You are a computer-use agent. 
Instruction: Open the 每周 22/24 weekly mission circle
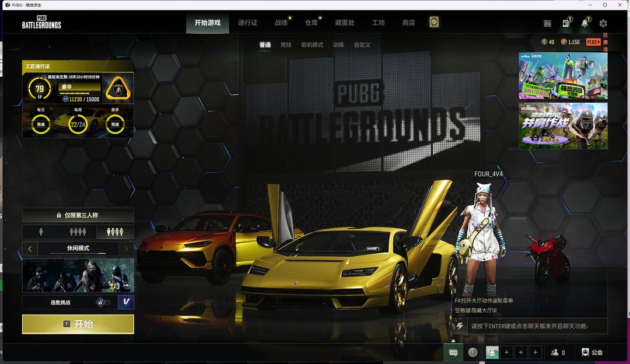[x=78, y=124]
